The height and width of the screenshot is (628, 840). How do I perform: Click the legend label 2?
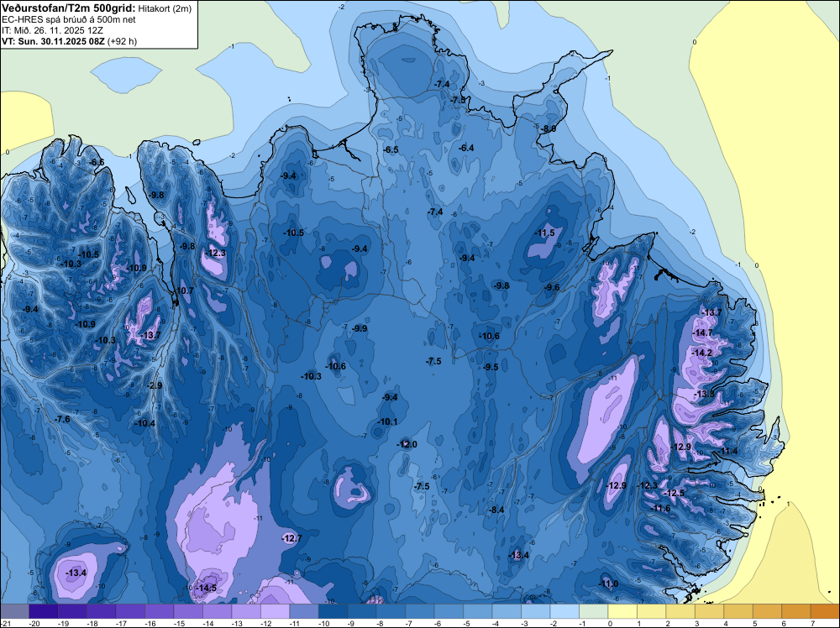[x=668, y=624]
